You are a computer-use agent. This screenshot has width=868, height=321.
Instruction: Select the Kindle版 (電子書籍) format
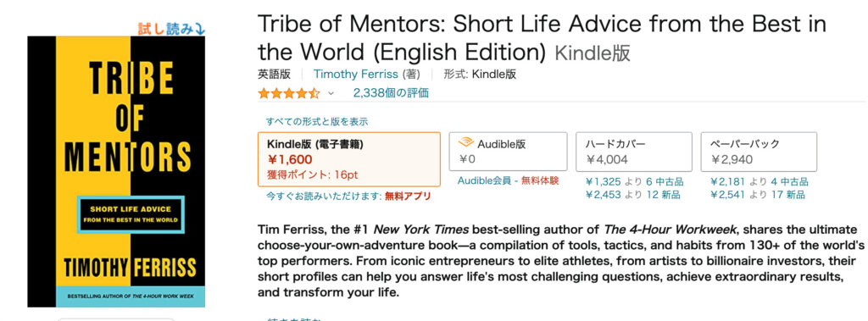(349, 159)
